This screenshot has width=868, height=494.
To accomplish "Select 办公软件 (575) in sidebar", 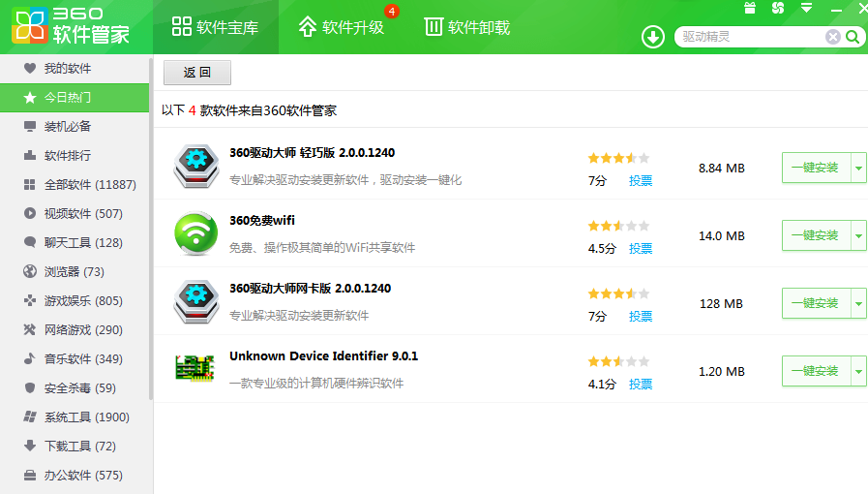I will click(75, 476).
